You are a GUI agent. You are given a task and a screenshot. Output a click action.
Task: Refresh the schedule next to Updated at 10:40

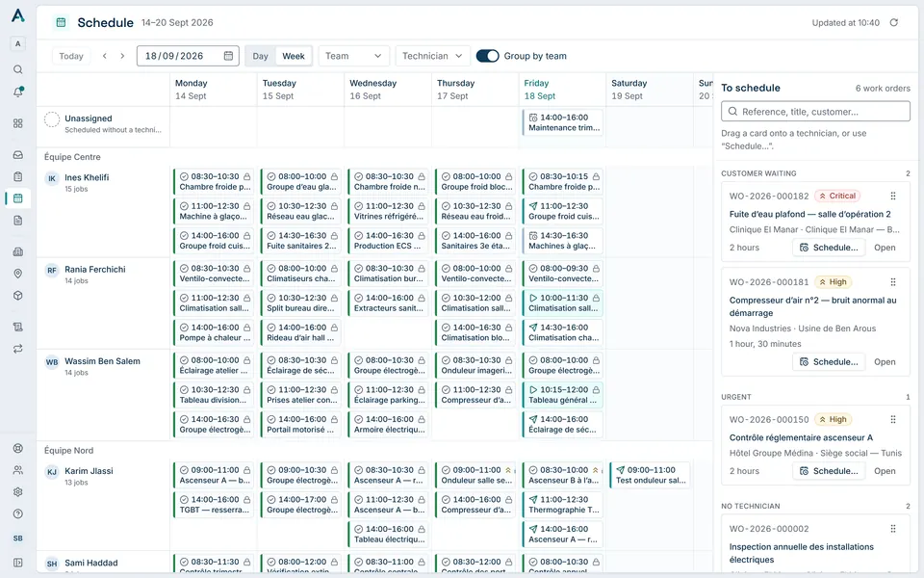point(894,22)
